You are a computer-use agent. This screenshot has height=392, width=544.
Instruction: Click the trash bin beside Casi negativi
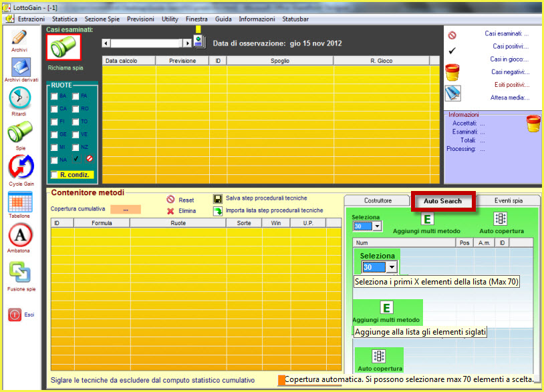click(x=452, y=72)
